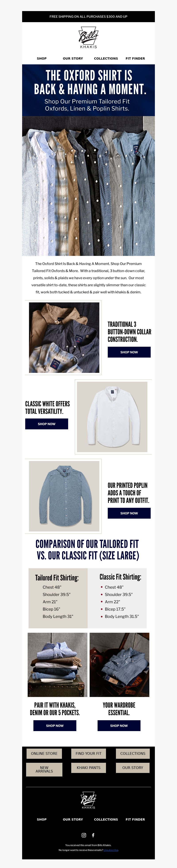Click the Unsubscribe link
Screen dimensions: 177x868
pyautogui.click(x=111, y=850)
